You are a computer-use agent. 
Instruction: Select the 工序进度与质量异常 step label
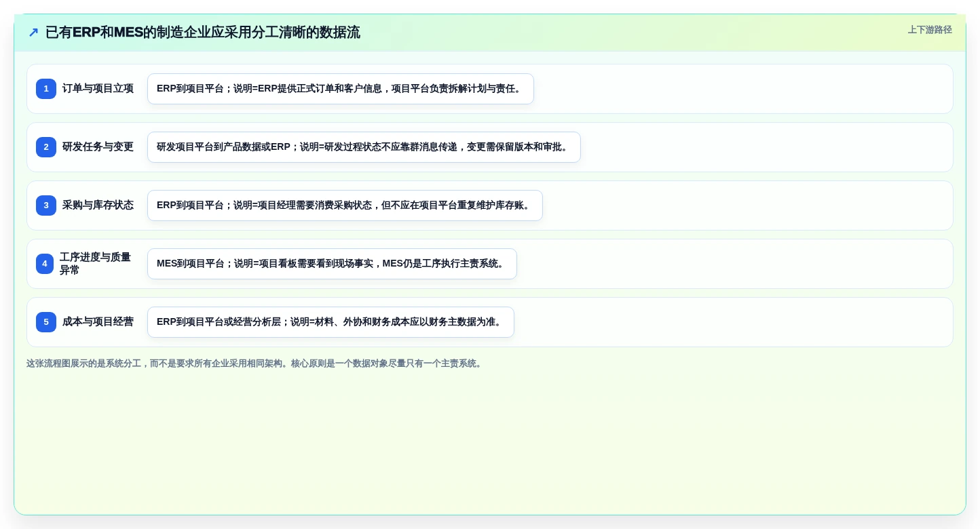(x=95, y=264)
